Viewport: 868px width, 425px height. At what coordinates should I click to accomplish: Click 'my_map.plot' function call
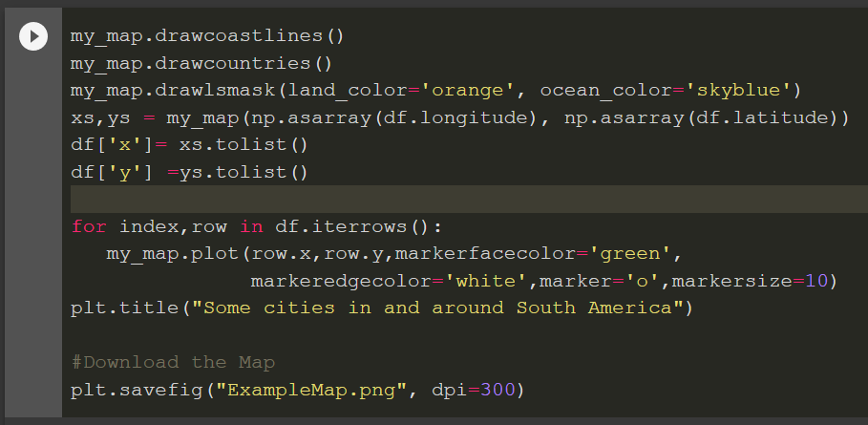coord(172,254)
